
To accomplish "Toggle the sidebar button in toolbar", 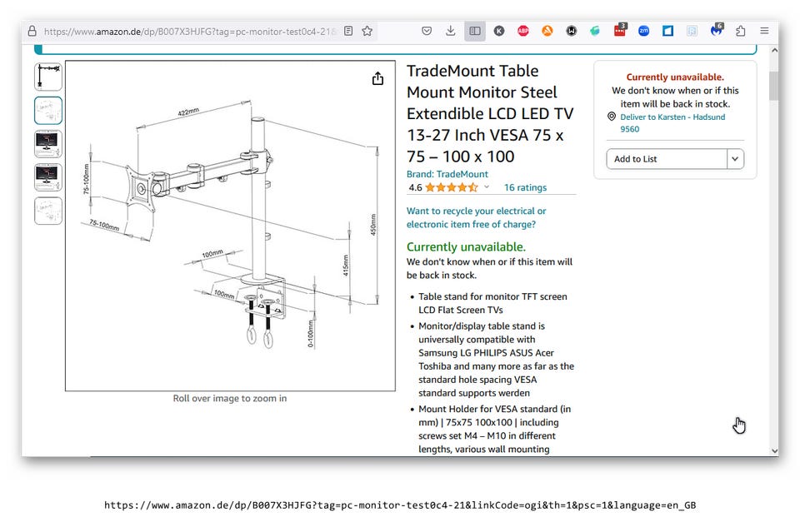I will (474, 31).
